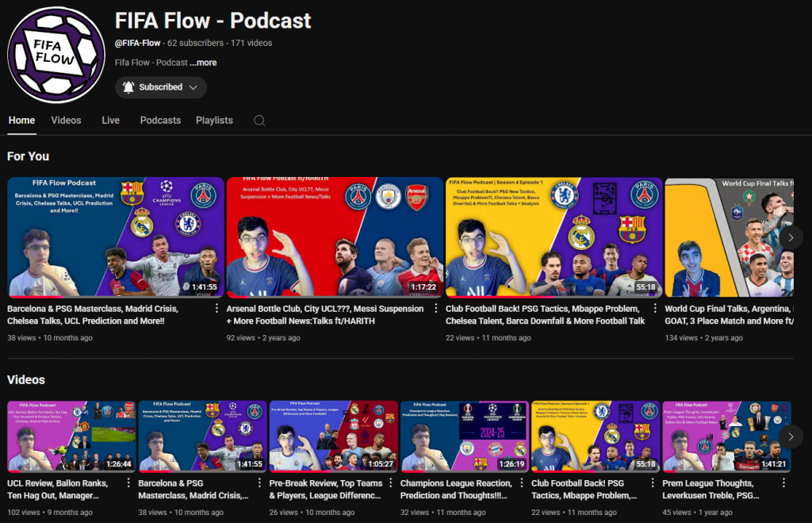
Task: Open the 'Arsenal Bottle Club, City UCL???' video title
Action: tap(325, 309)
